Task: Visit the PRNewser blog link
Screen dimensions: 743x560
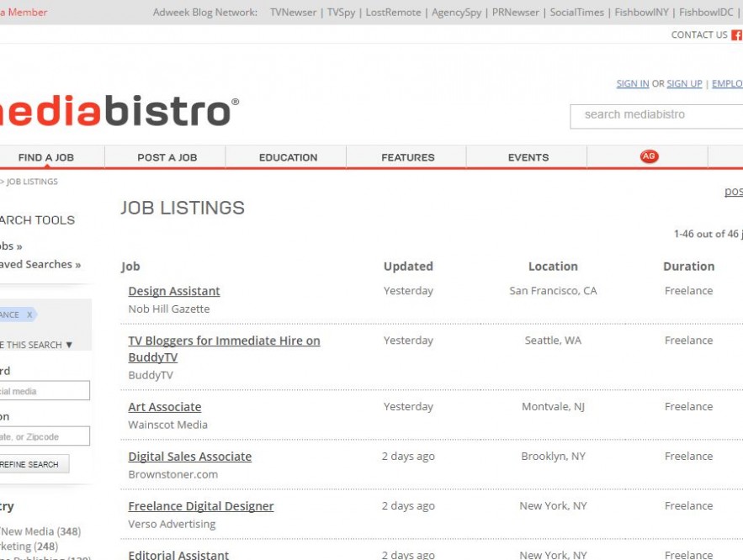Action: click(516, 13)
